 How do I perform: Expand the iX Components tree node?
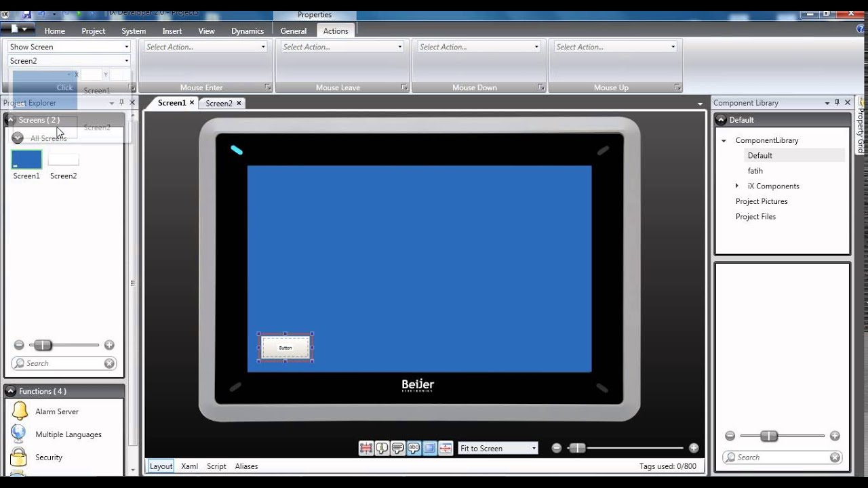tap(737, 186)
